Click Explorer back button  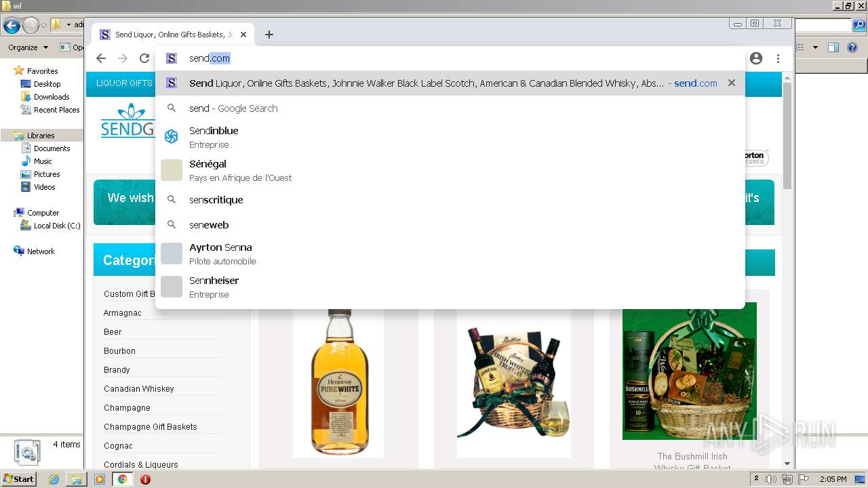tap(12, 26)
